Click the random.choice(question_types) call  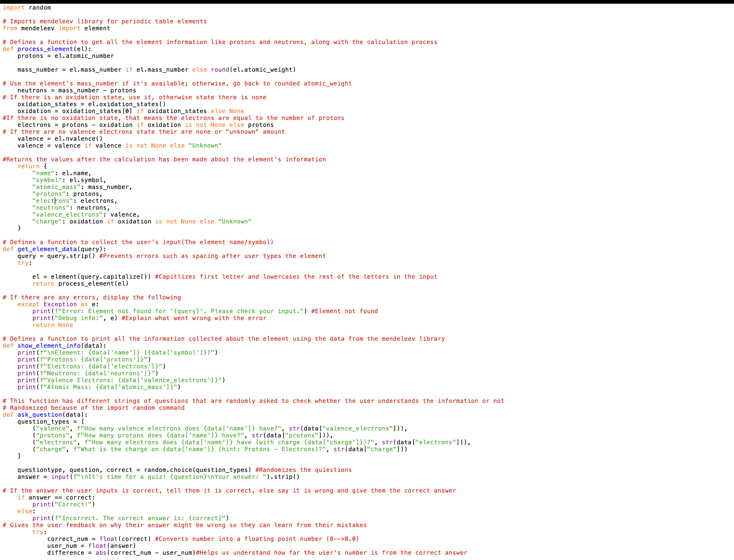pos(197,470)
